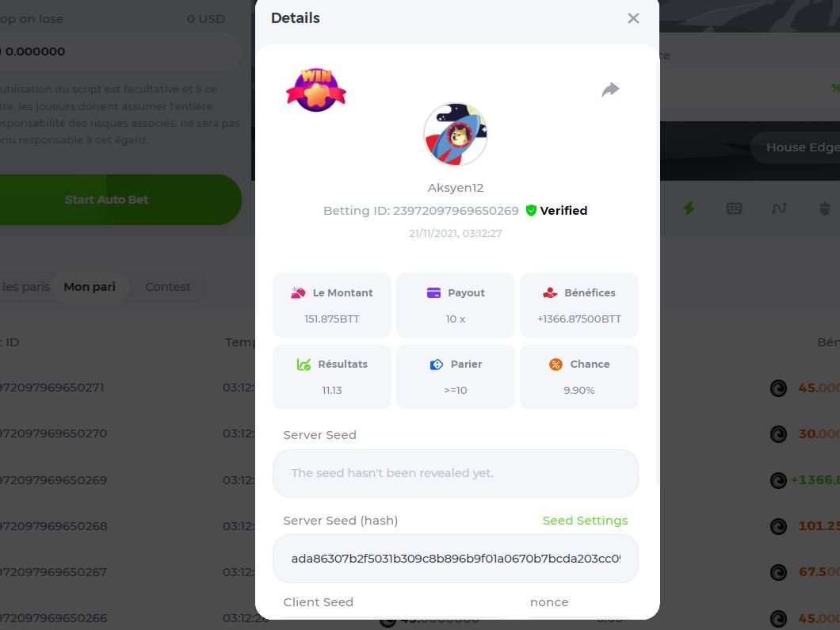840x630 pixels.
Task: Click the unrevealed Server Seed field
Action: (456, 473)
